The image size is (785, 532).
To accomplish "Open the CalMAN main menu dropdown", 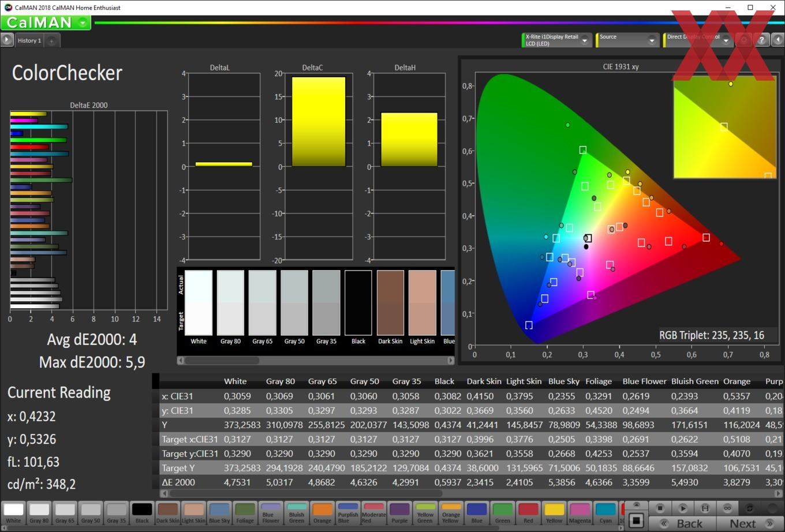I will coord(83,23).
